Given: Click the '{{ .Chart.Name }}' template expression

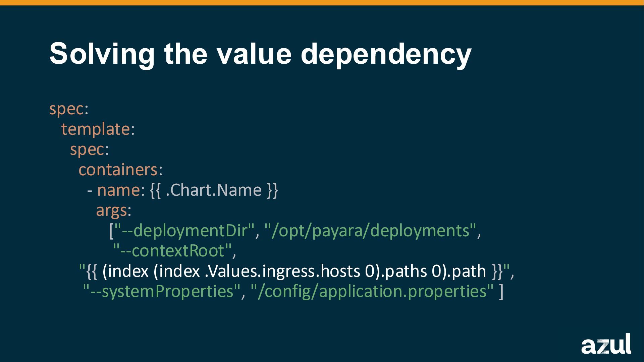Looking at the screenshot, I should point(214,190).
